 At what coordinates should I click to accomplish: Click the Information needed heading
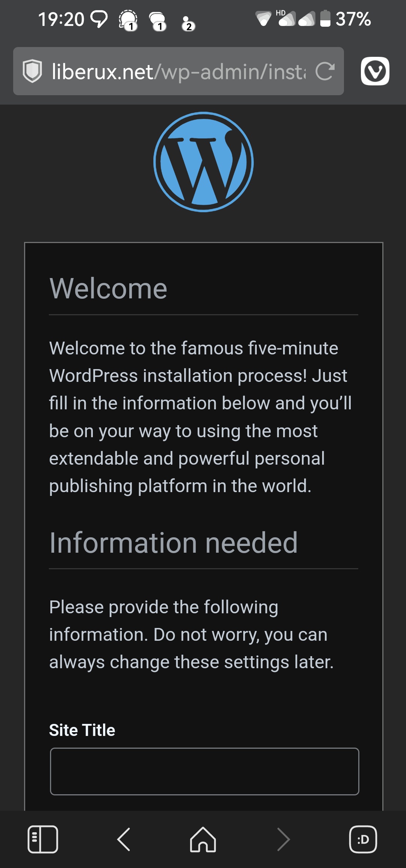[173, 543]
